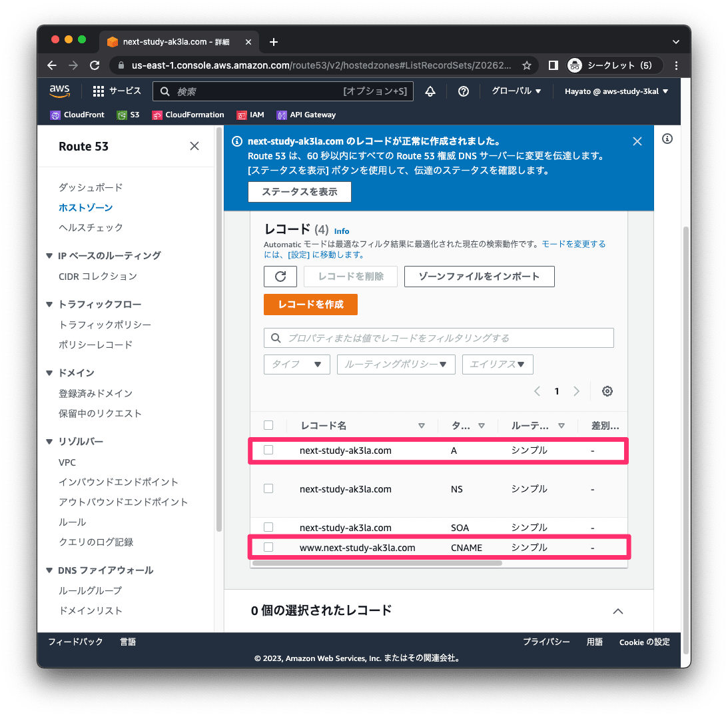This screenshot has width=728, height=717.
Task: Collapse the DNS ファイアウォール section
Action: coord(49,570)
